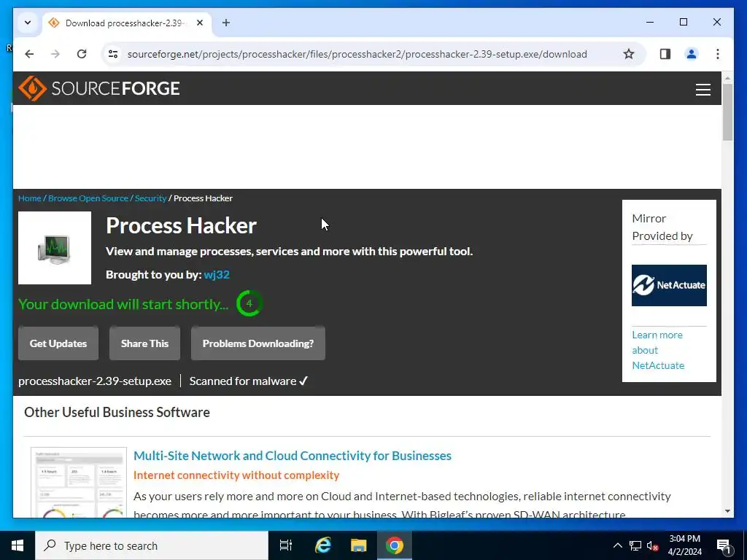
Task: Select the Download processhacker browser tab
Action: point(126,23)
